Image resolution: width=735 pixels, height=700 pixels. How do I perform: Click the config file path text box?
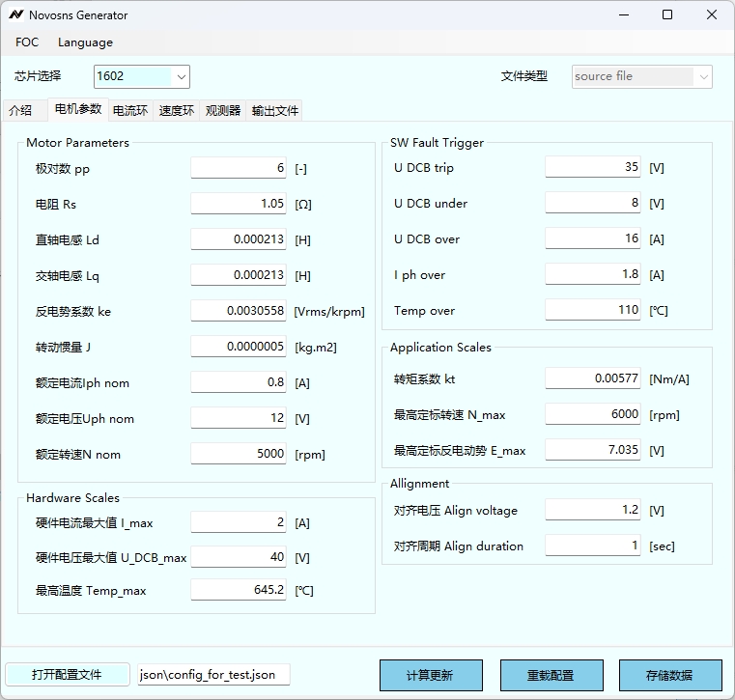pyautogui.click(x=212, y=675)
